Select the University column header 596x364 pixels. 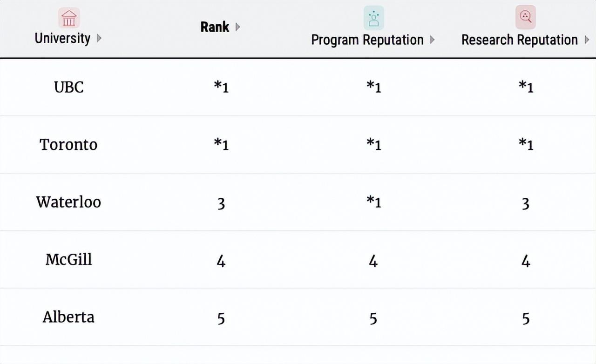click(x=62, y=38)
